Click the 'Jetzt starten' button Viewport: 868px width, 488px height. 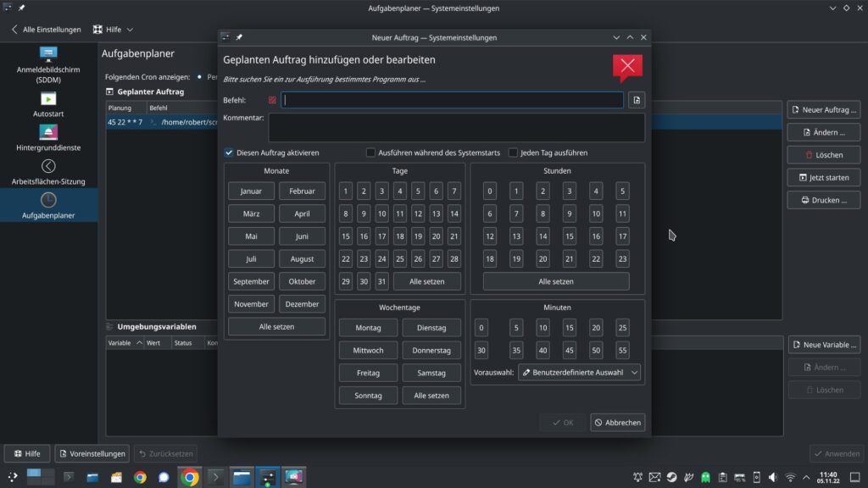pos(824,178)
